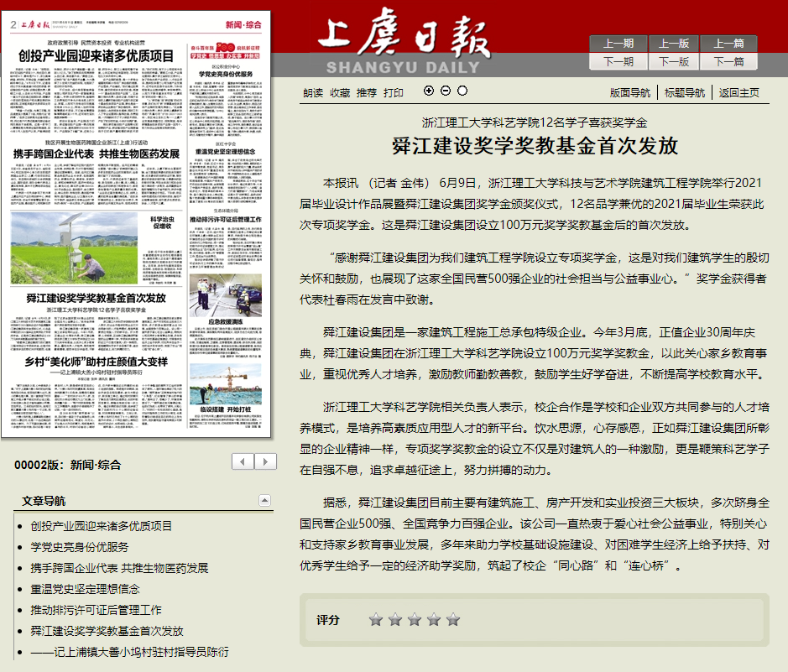The width and height of the screenshot is (788, 672).
Task: Click the first rating star
Action: click(376, 620)
